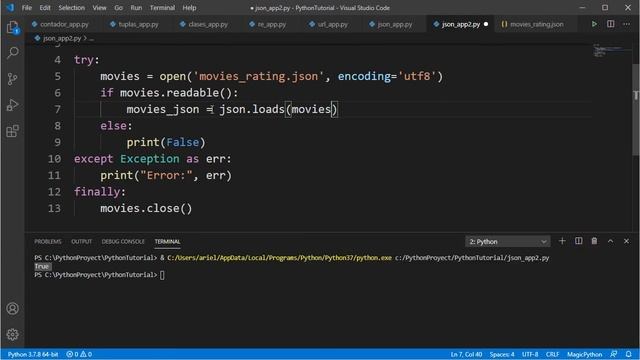
Task: Click the errors and warnings status indicator
Action: [x=79, y=354]
